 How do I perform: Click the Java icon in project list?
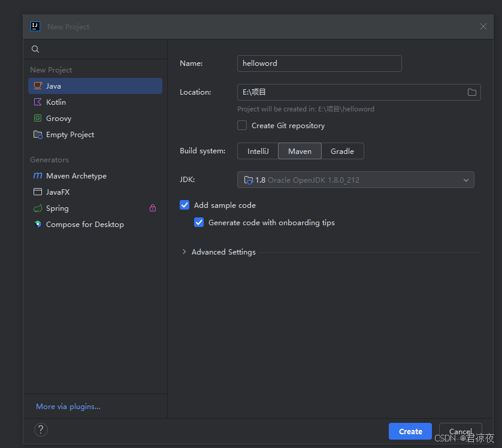pyautogui.click(x=38, y=86)
